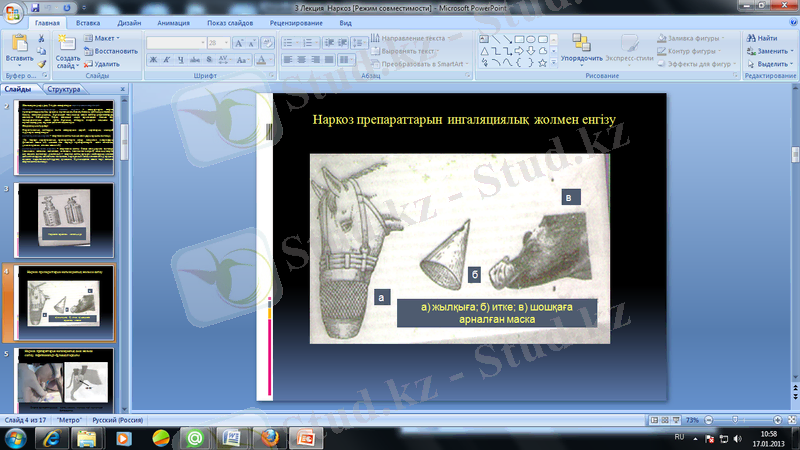
Task: Toggle bold (Ж) formatting
Action: click(153, 60)
